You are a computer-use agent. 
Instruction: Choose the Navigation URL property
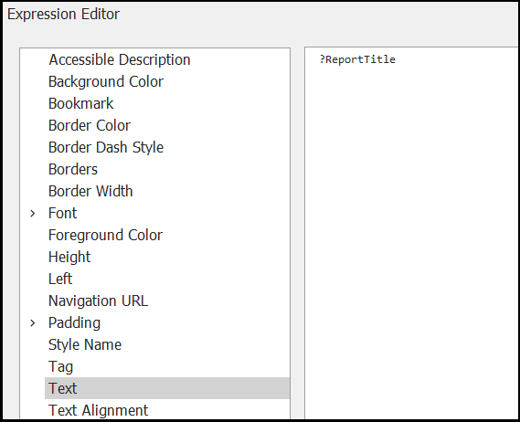click(x=98, y=301)
